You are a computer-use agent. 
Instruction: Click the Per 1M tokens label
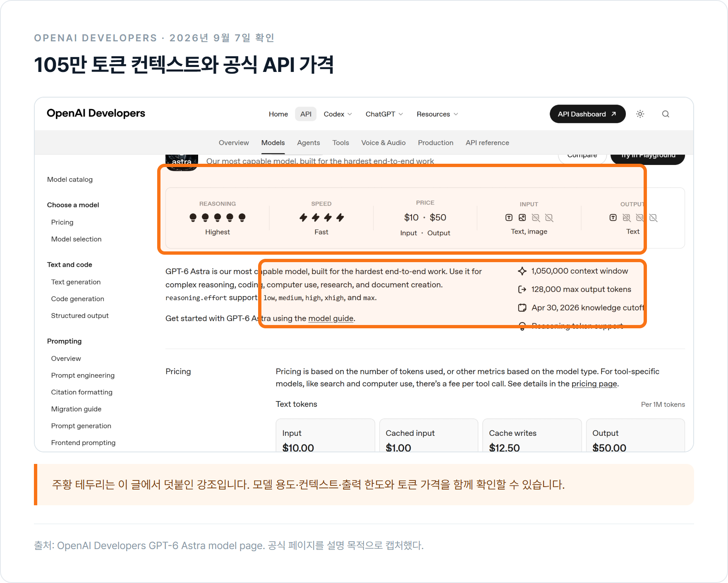[663, 404]
